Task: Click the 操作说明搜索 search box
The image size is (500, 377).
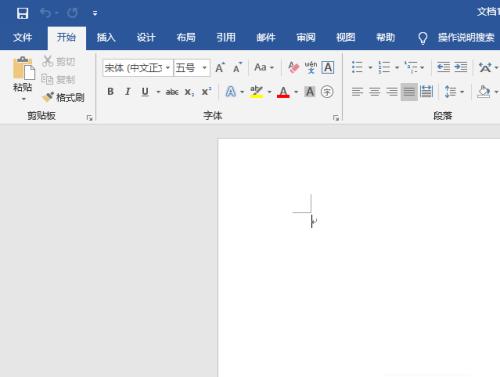Action: click(x=466, y=38)
